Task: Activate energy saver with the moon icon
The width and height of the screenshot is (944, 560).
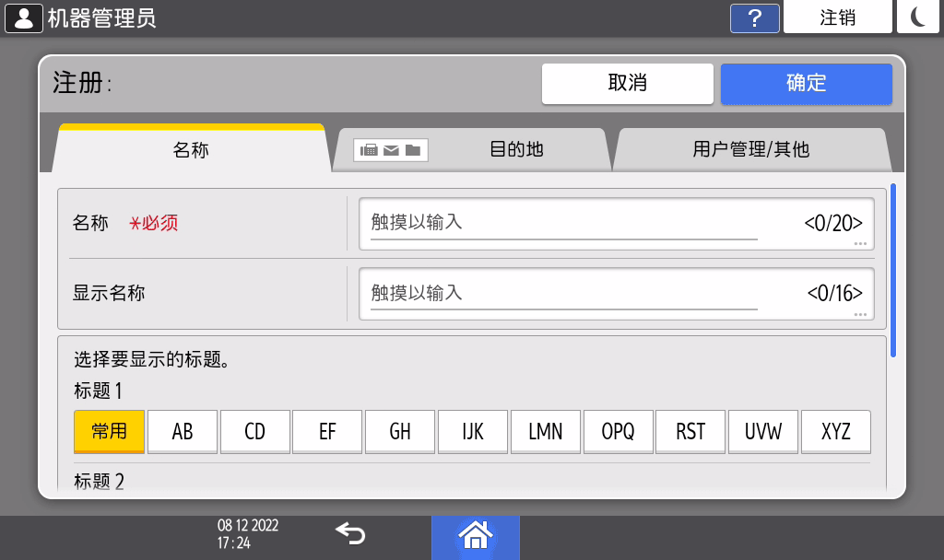Action: point(918,17)
